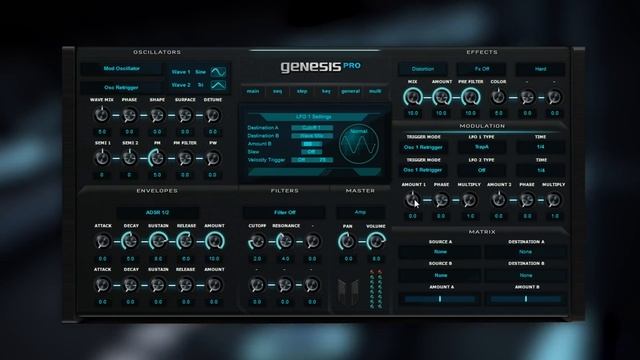Click the LFO 2 Time field

click(x=541, y=170)
